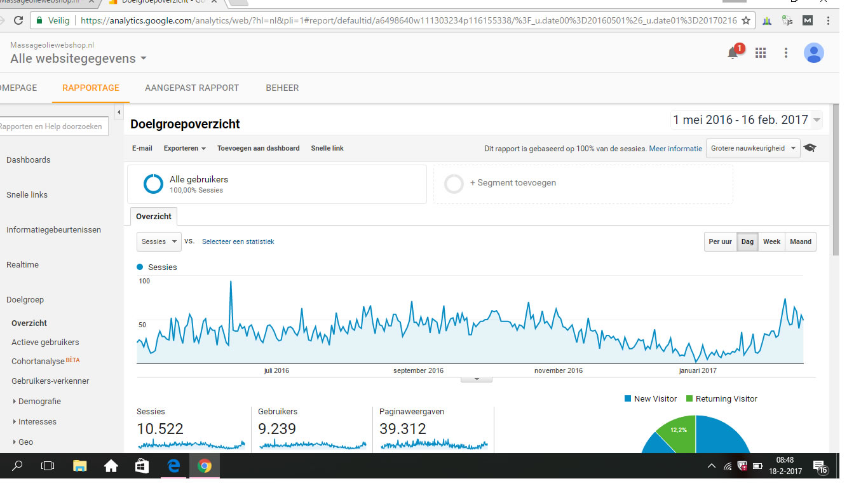Click the M extension icon in Chrome toolbar
The width and height of the screenshot is (868, 488).
808,20
